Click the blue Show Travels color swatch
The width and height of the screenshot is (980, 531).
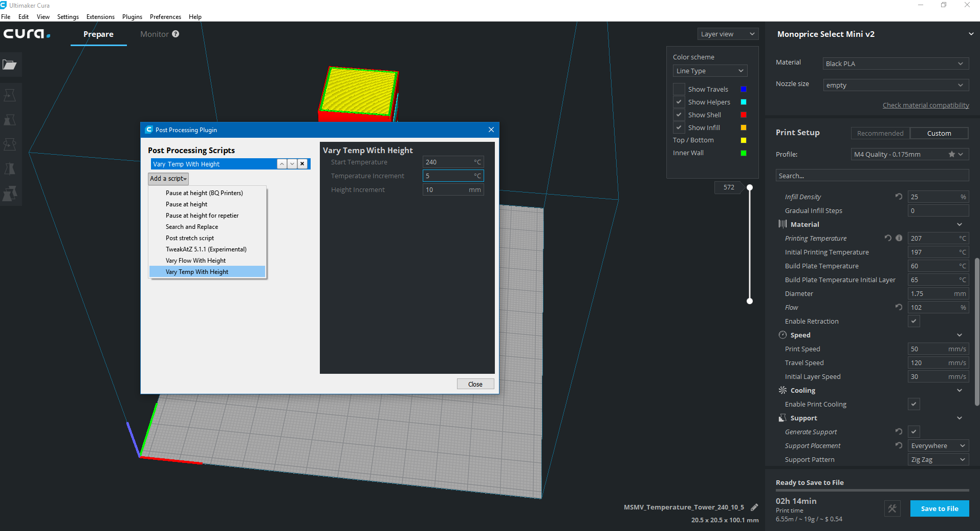(744, 89)
